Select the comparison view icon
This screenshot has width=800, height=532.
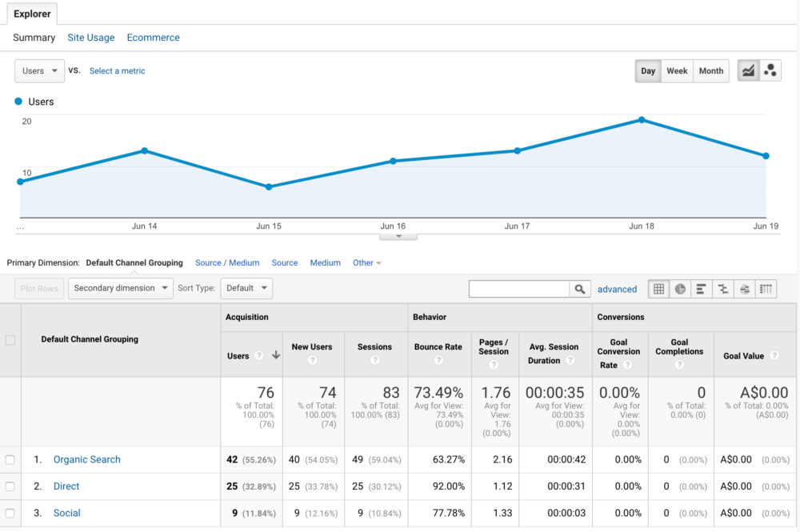[x=723, y=289]
